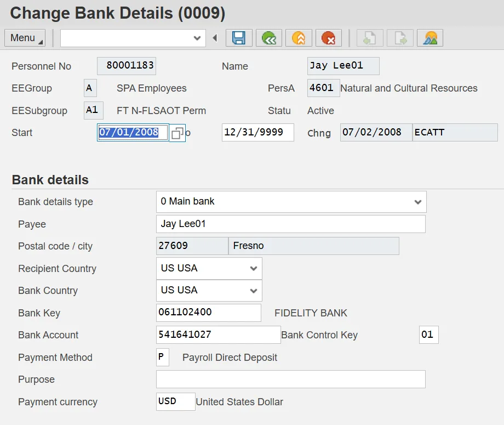Click the Payee input field
This screenshot has width=504, height=425.
point(290,224)
